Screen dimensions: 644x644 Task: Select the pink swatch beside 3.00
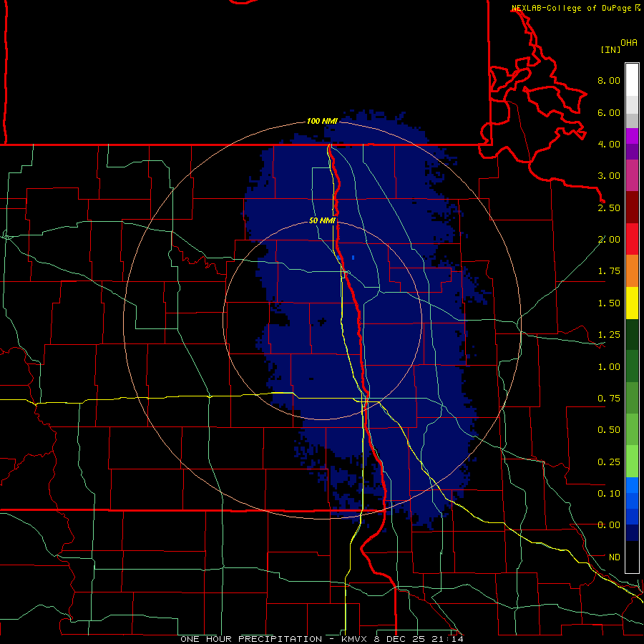click(632, 176)
